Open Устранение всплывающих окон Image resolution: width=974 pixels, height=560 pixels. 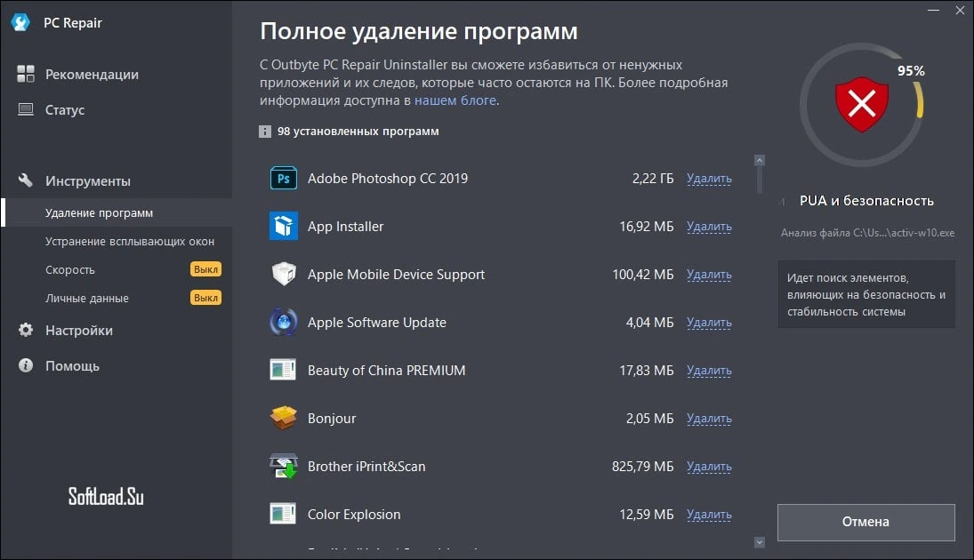point(129,241)
